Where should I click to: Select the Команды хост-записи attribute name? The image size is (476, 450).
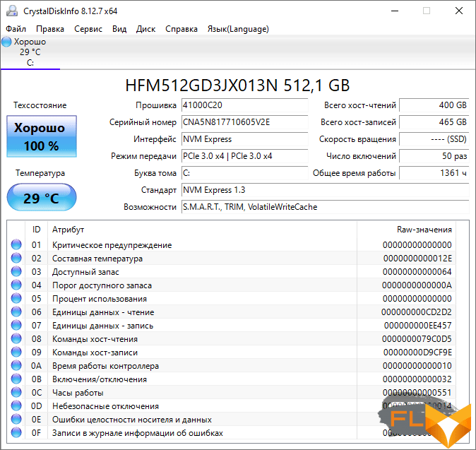tap(95, 353)
